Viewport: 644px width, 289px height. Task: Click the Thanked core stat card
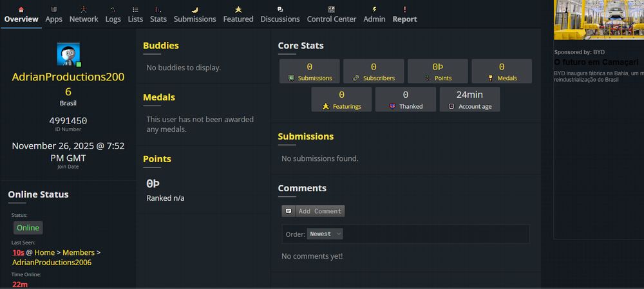(406, 99)
